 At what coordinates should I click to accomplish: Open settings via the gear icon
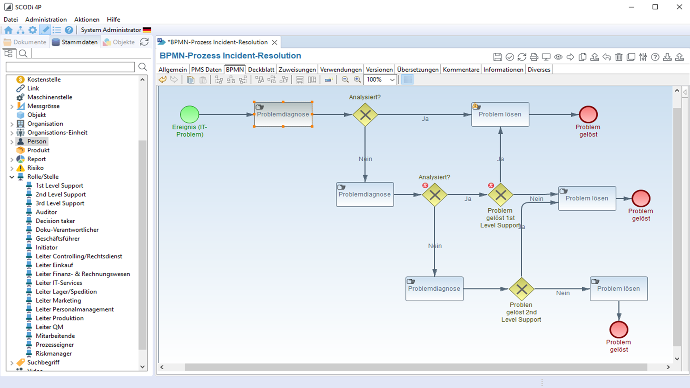tap(33, 30)
